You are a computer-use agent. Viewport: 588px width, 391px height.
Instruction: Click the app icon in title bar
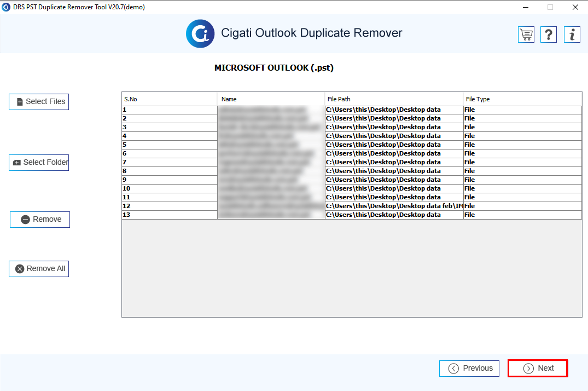pos(6,7)
